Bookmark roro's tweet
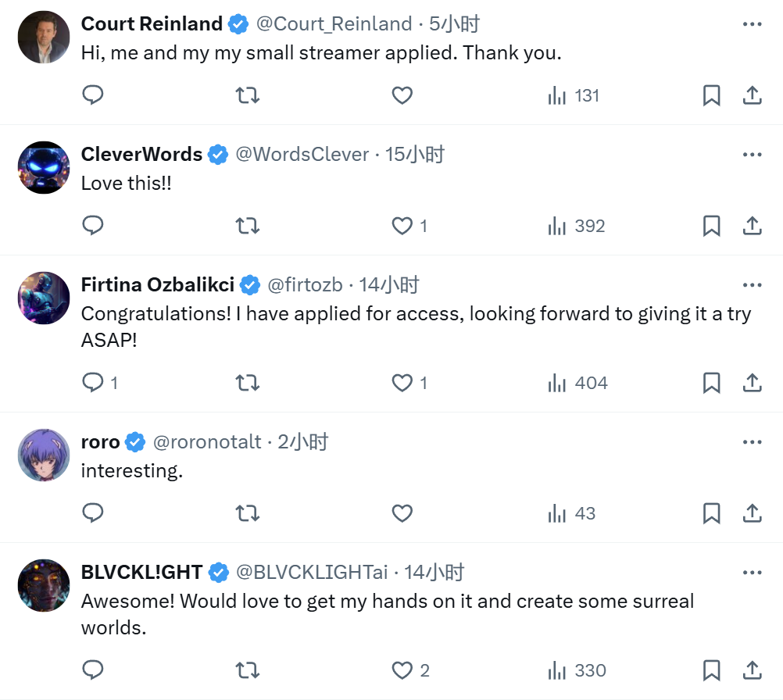Viewport: 783px width, 700px height. coord(711,513)
